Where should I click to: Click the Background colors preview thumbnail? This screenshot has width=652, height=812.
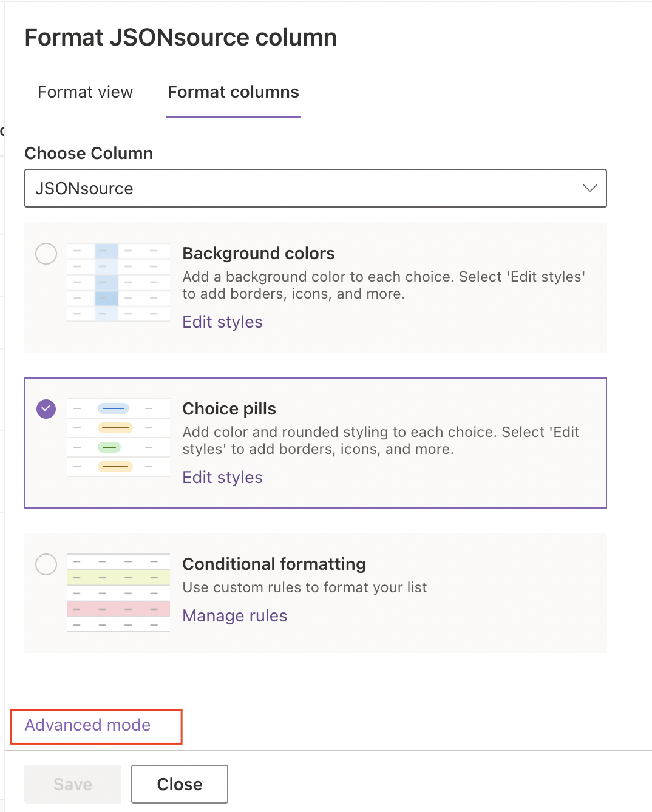click(118, 282)
